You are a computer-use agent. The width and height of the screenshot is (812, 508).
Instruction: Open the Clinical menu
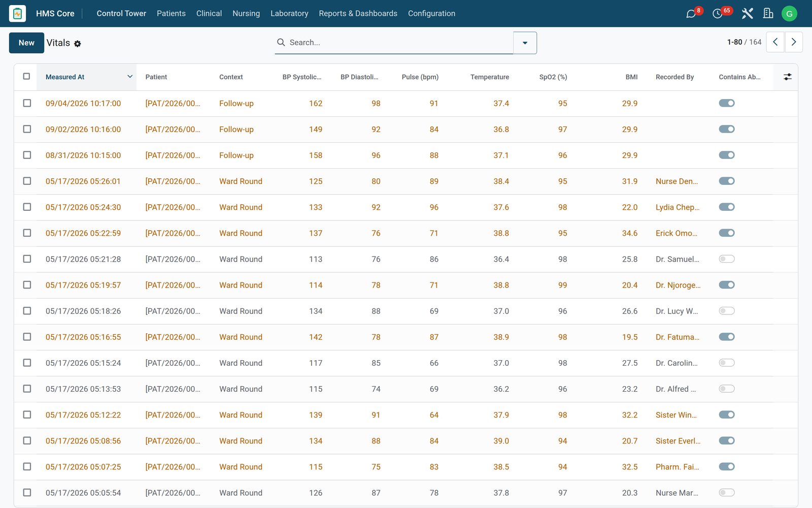click(209, 13)
